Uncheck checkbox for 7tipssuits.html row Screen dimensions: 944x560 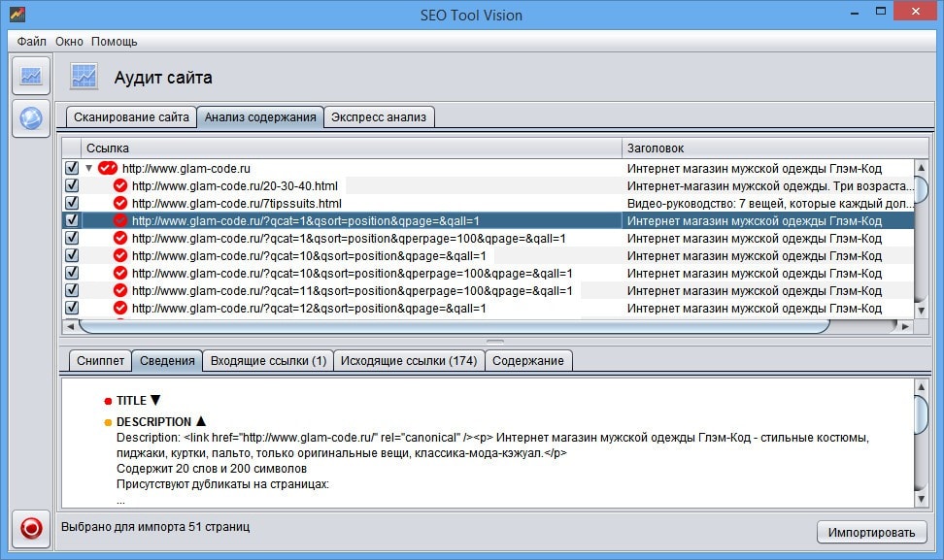coord(72,203)
